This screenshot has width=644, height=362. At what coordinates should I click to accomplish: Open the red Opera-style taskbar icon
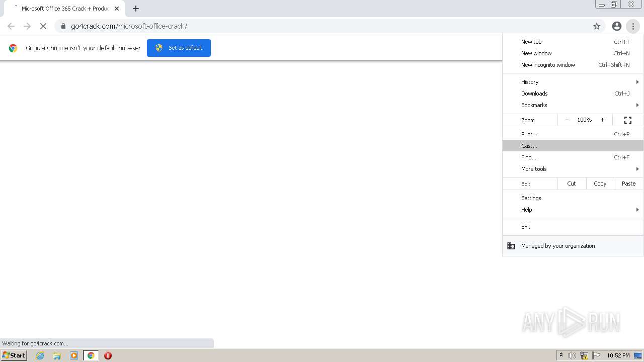point(108,355)
